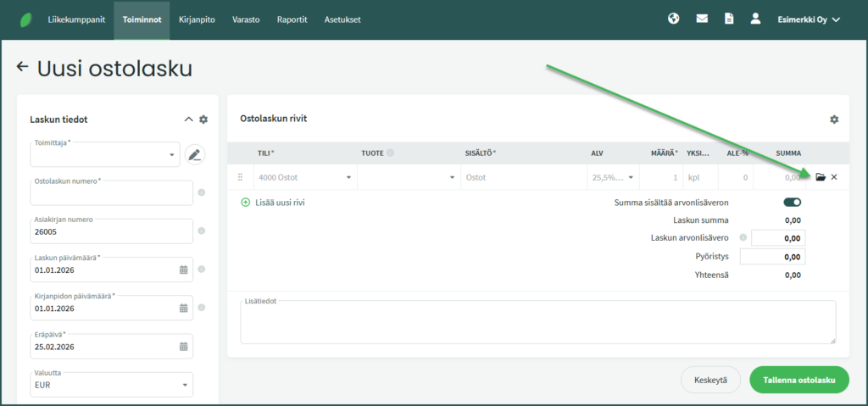
Task: Open the Raportit menu
Action: pyautogui.click(x=292, y=19)
